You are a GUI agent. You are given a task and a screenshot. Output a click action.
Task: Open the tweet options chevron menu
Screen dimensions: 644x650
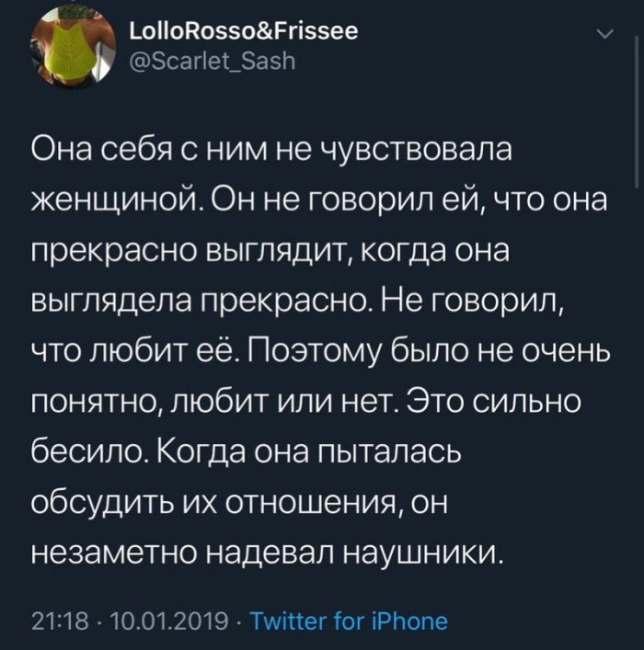click(x=606, y=35)
